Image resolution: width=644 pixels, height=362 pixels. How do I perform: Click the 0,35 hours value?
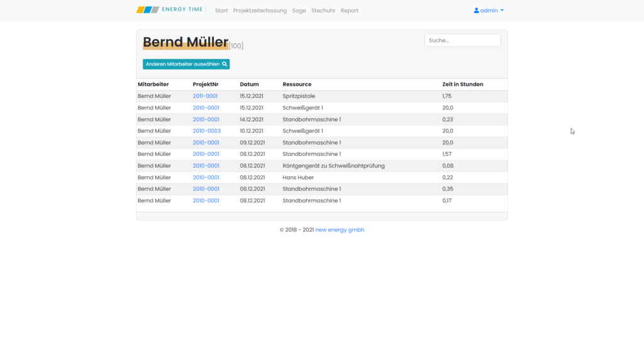coord(448,189)
